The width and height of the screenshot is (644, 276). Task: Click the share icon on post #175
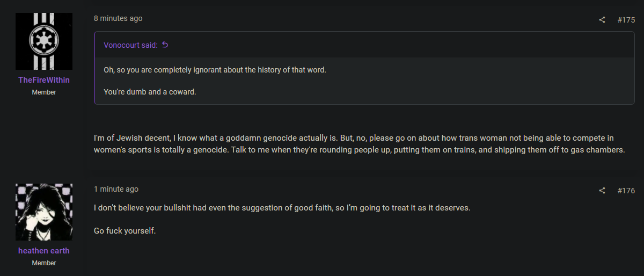pyautogui.click(x=602, y=20)
